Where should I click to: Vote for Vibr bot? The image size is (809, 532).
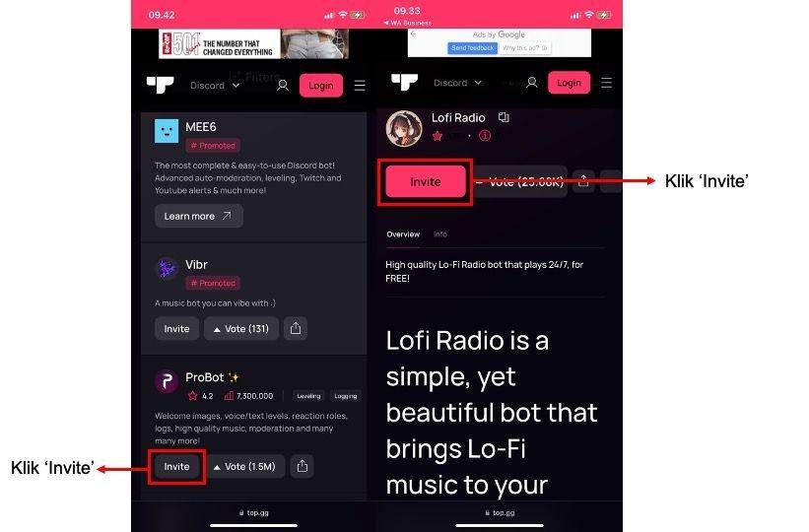[241, 329]
